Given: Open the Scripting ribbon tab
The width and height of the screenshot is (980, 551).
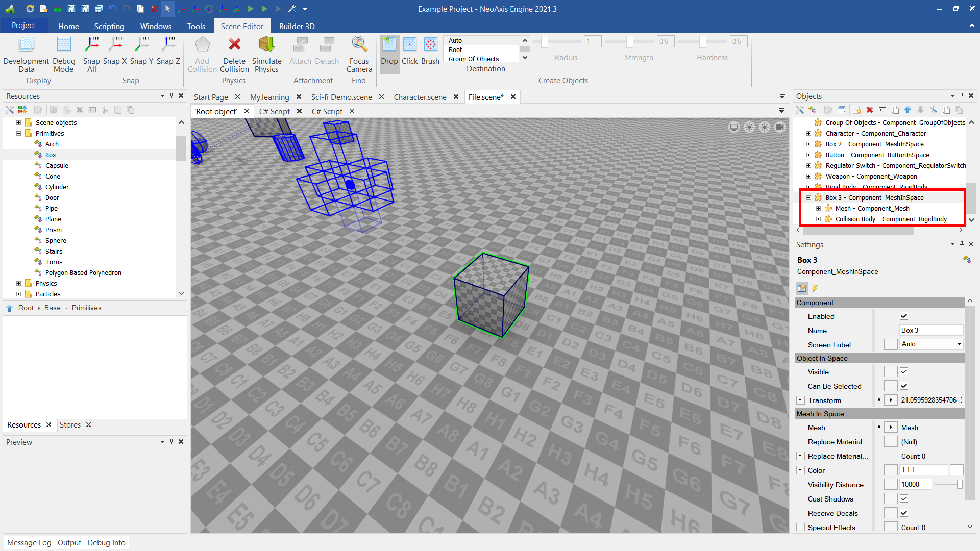Looking at the screenshot, I should click(109, 26).
